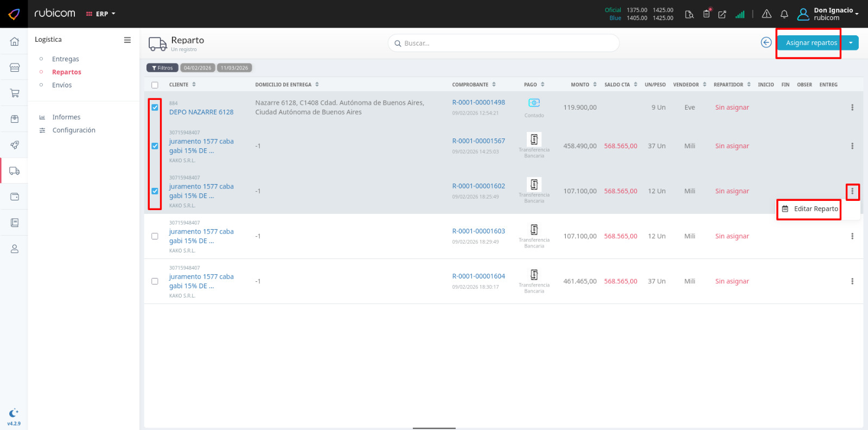Go to the home icon in the left sidebar
The width and height of the screenshot is (868, 430).
click(15, 41)
